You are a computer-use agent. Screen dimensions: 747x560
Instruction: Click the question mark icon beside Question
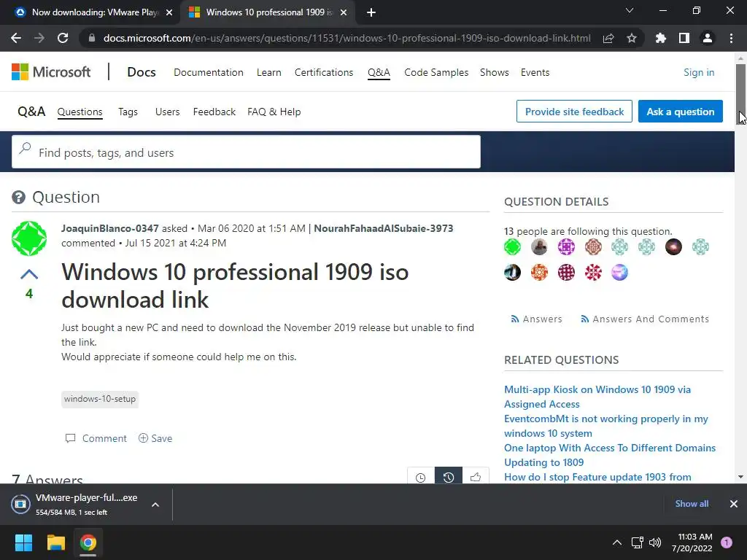(x=18, y=197)
